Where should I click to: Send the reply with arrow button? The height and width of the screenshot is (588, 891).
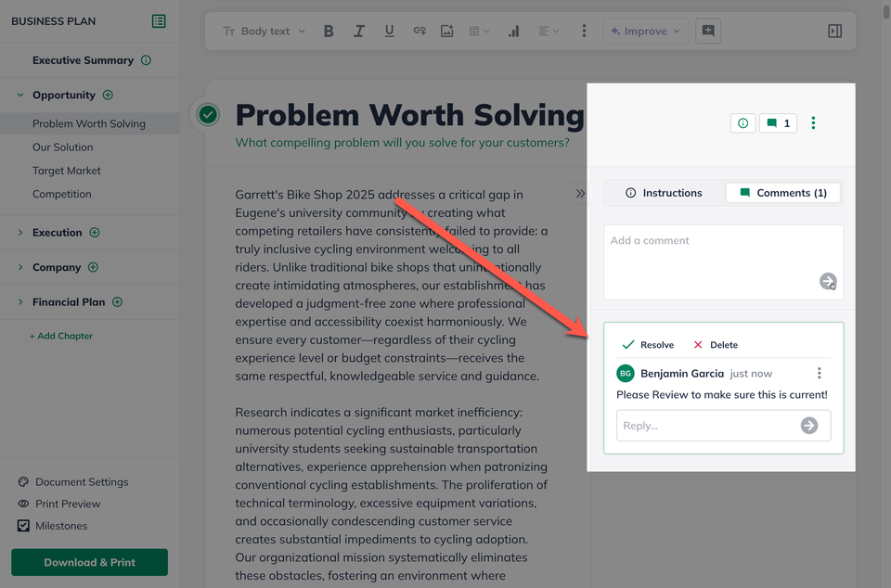point(809,425)
